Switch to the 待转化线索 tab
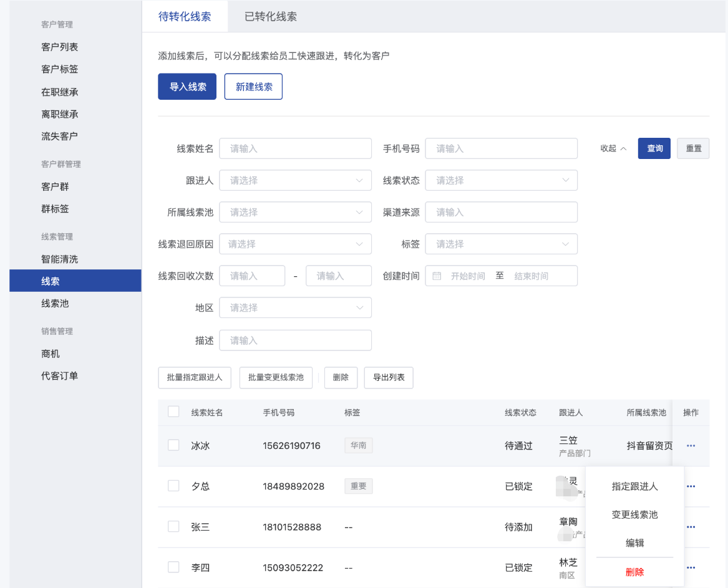Screen dimensions: 728x588 coord(185,17)
